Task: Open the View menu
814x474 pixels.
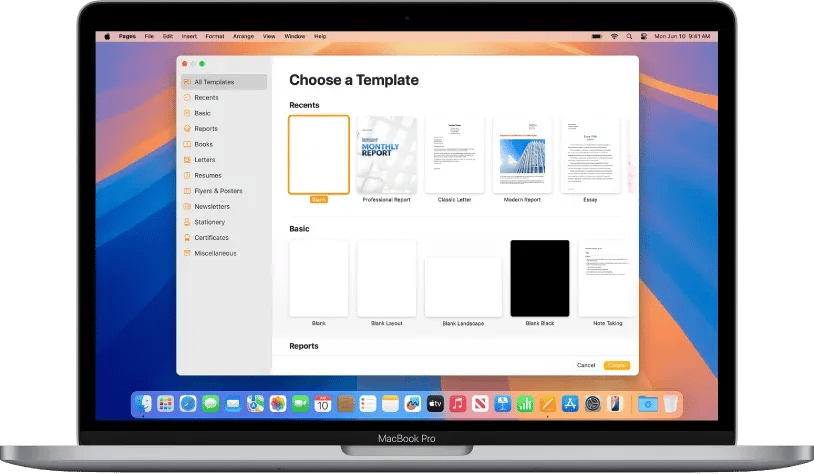Action: [x=269, y=36]
